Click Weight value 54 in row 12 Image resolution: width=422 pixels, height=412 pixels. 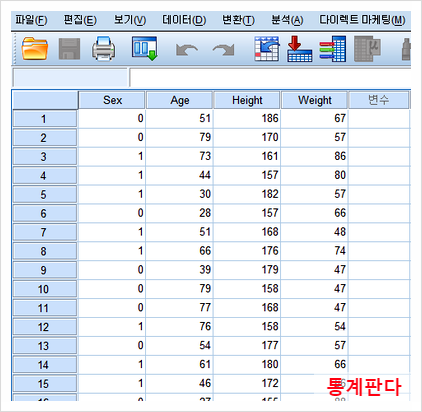(x=315, y=327)
